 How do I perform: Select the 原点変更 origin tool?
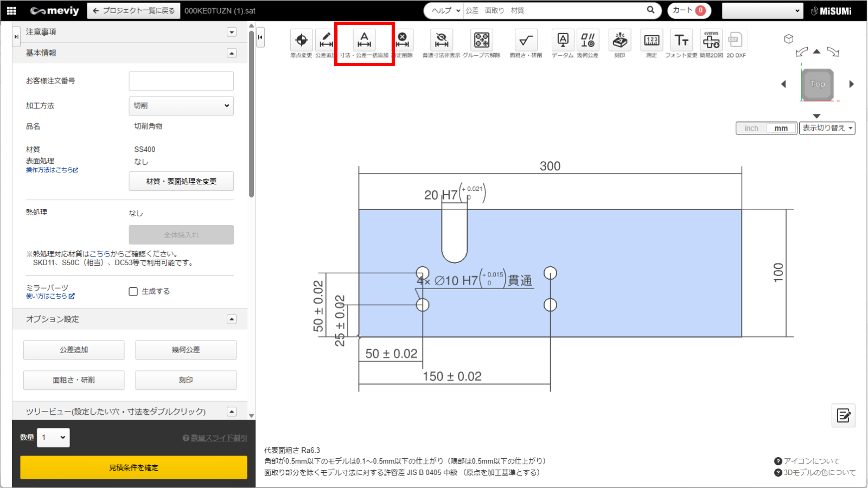[x=301, y=41]
